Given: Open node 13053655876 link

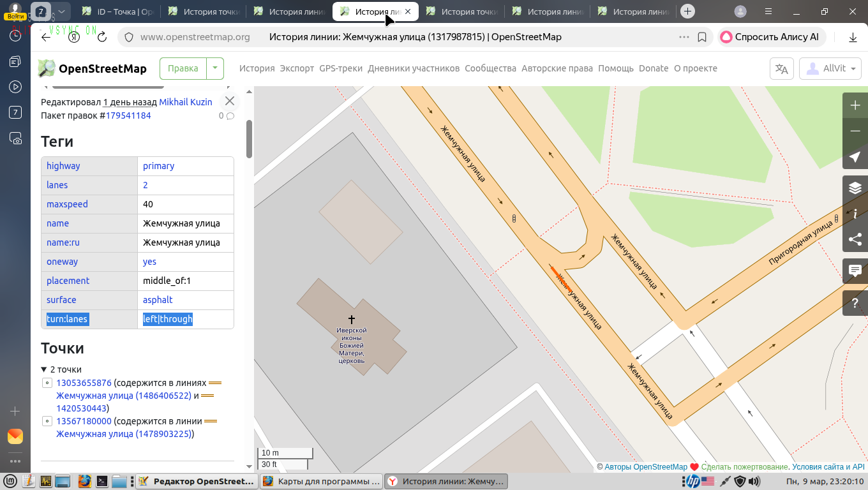Looking at the screenshot, I should 84,383.
